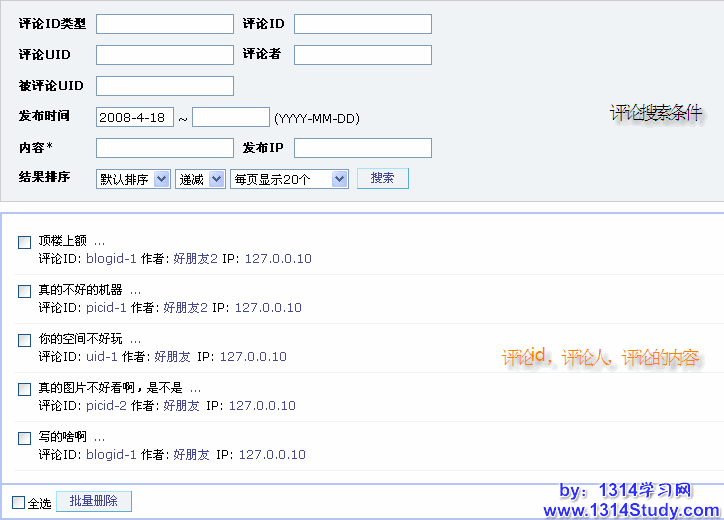This screenshot has width=724, height=520.
Task: Open the 默认排序 sort dropdown
Action: 133,179
